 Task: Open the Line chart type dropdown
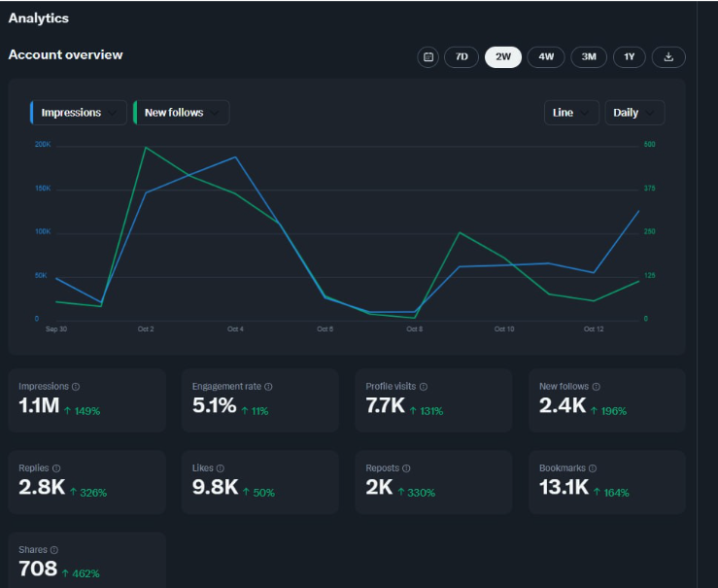pyautogui.click(x=571, y=113)
